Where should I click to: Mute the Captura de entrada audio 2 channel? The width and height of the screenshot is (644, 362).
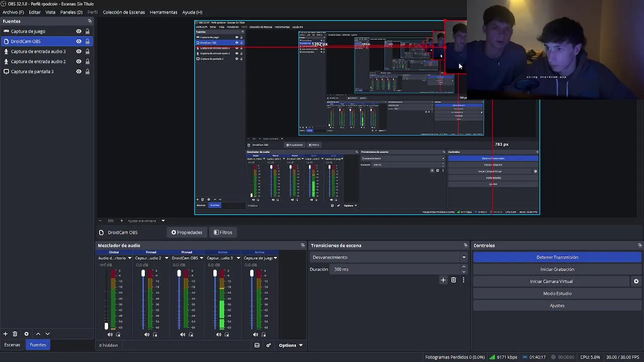(x=146, y=335)
